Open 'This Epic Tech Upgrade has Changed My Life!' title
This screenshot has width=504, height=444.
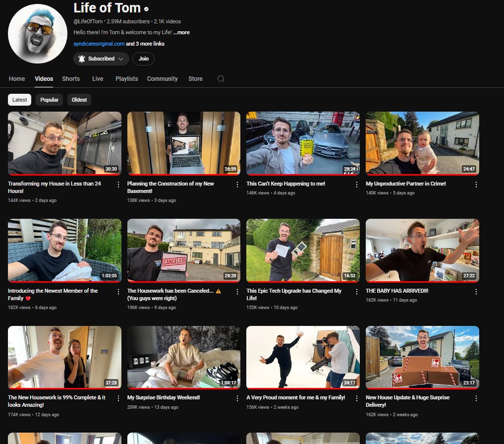(x=294, y=294)
